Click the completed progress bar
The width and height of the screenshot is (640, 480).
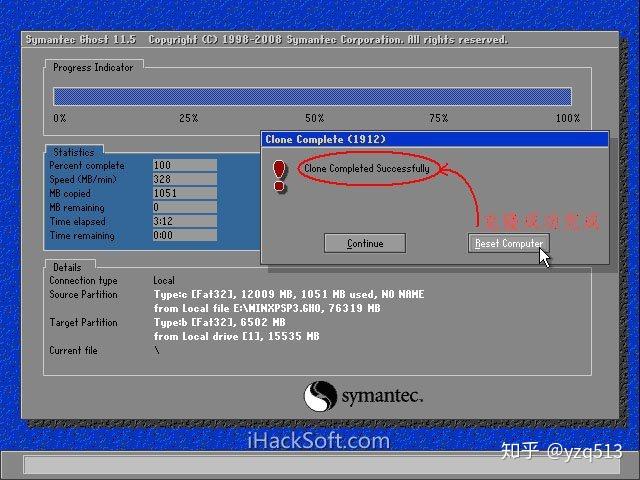tap(312, 97)
